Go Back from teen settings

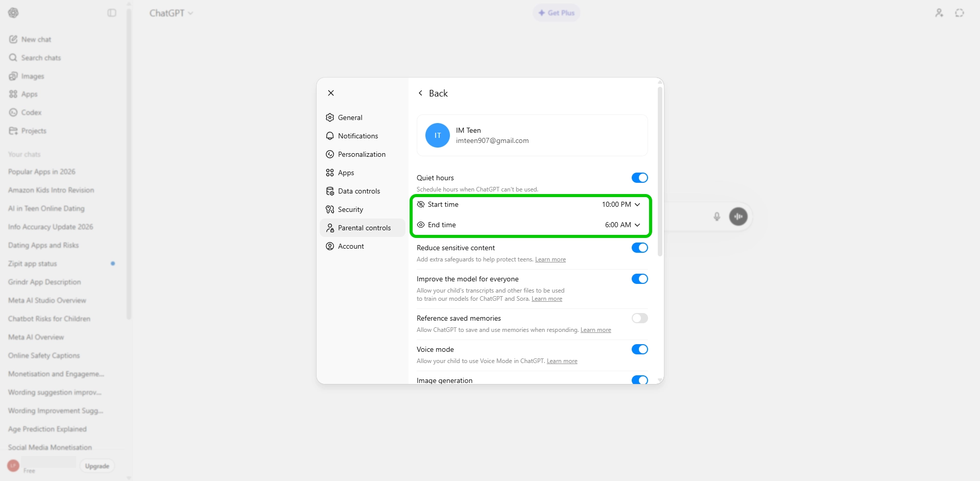click(x=433, y=93)
